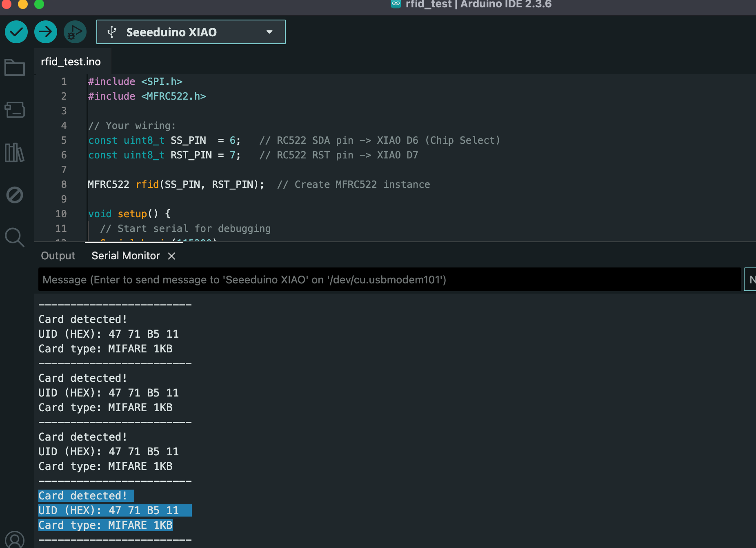
Task: Expand the Seeeduino XIAO board dropdown
Action: (171, 32)
